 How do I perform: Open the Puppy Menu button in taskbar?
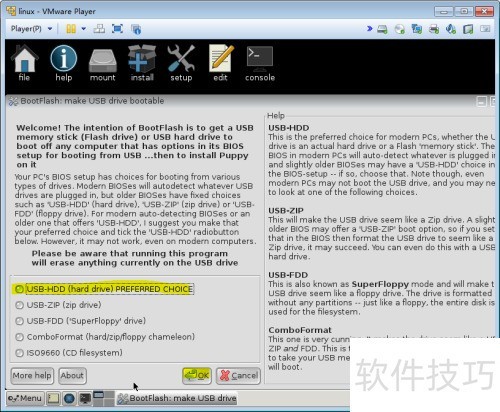25,398
